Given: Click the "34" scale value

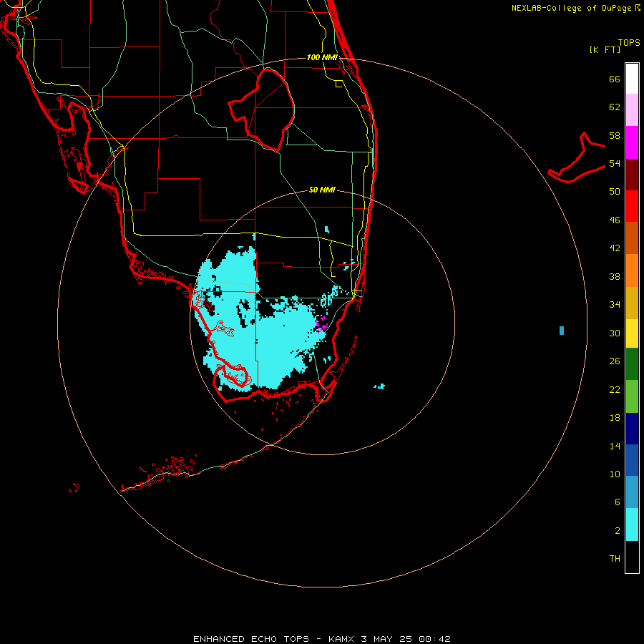Looking at the screenshot, I should point(615,304).
